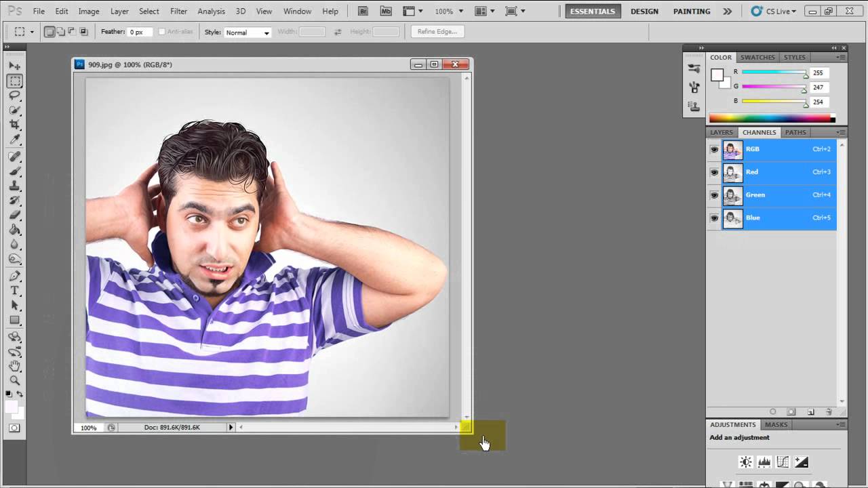Switch to the Essentials workspace
Viewport: 868px width, 488px height.
coord(593,12)
